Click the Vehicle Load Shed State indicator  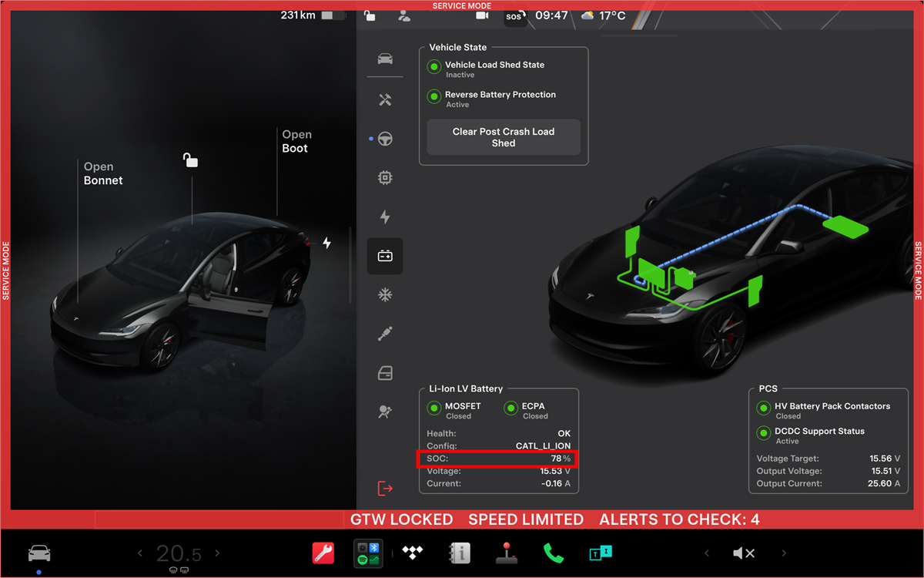click(x=434, y=67)
